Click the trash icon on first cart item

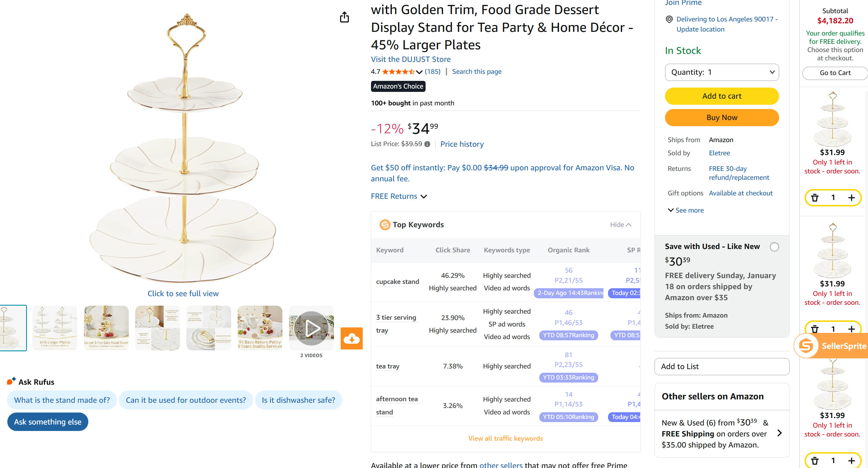815,198
